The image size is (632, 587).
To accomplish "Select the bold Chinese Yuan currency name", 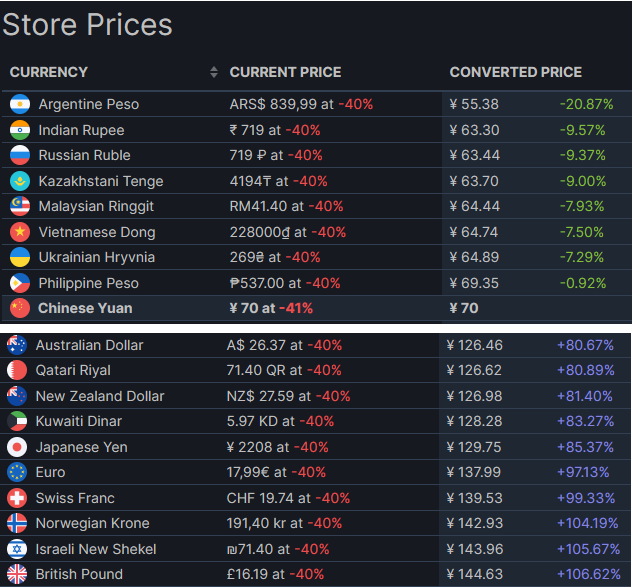I will tap(85, 308).
